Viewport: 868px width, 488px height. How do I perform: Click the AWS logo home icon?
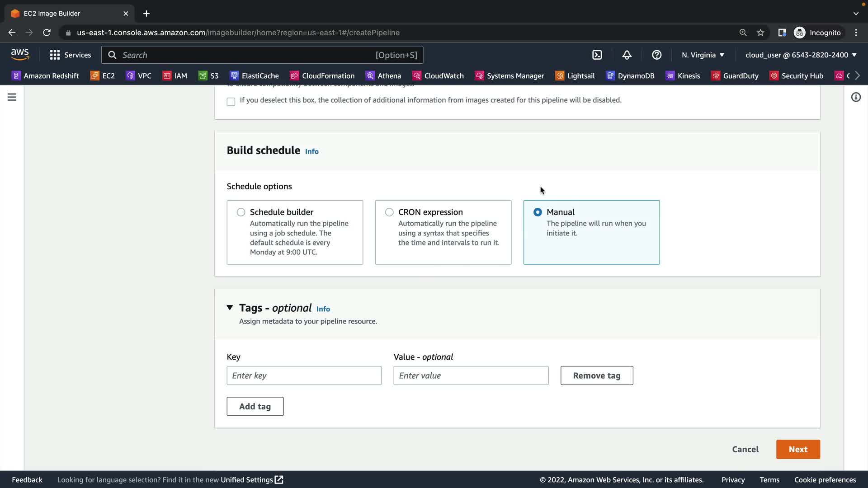click(20, 55)
